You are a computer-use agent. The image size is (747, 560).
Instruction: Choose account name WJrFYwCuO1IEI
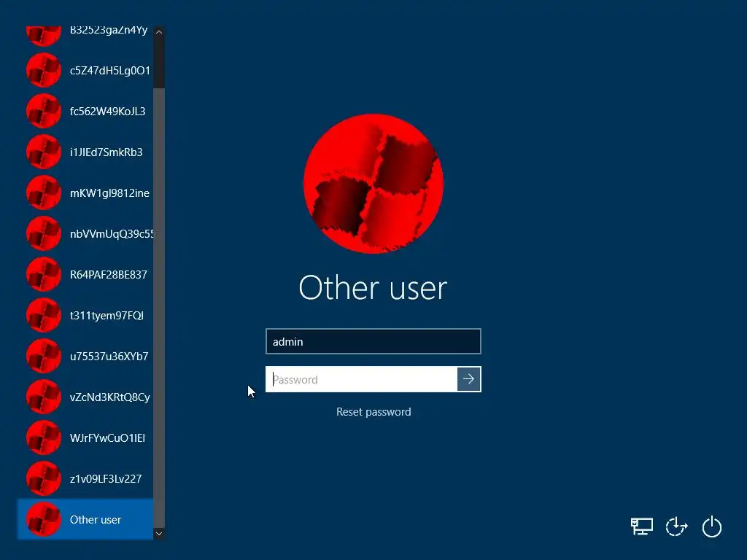click(x=108, y=438)
